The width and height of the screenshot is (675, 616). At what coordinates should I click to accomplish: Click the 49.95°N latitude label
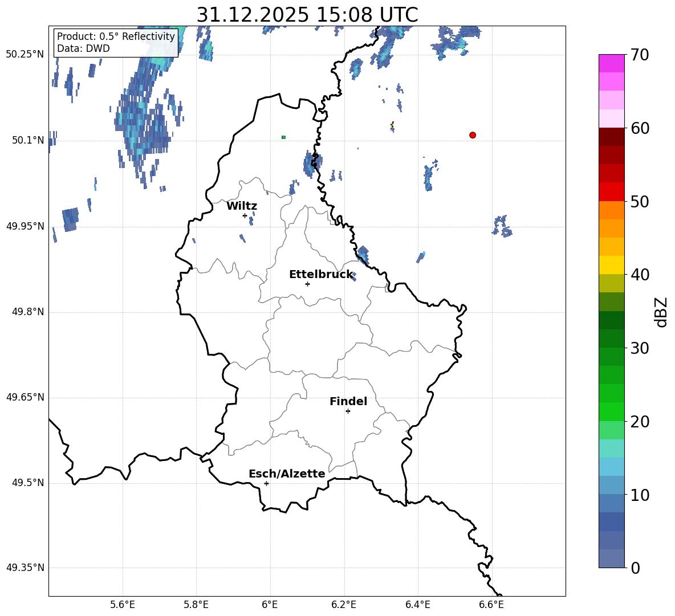25,226
